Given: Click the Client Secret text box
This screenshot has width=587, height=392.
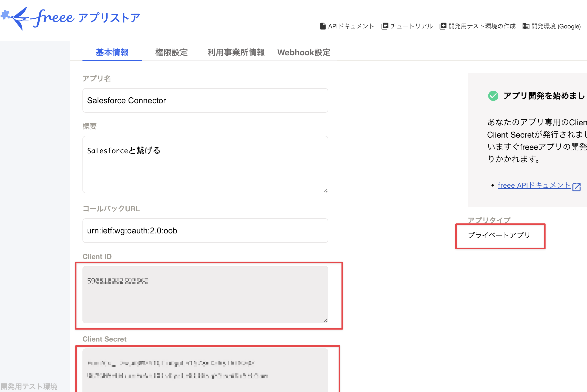Looking at the screenshot, I should 205,370.
